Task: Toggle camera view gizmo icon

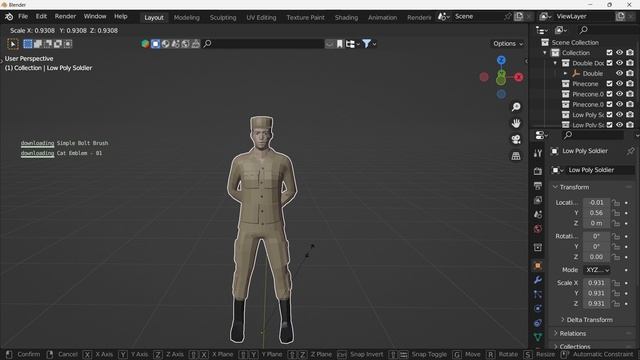Action: pos(516,140)
